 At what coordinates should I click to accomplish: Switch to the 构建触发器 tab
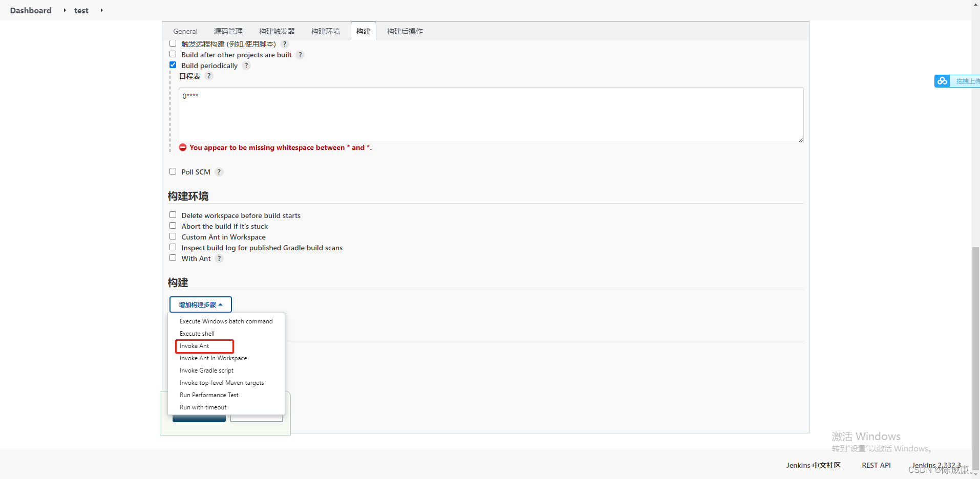277,31
